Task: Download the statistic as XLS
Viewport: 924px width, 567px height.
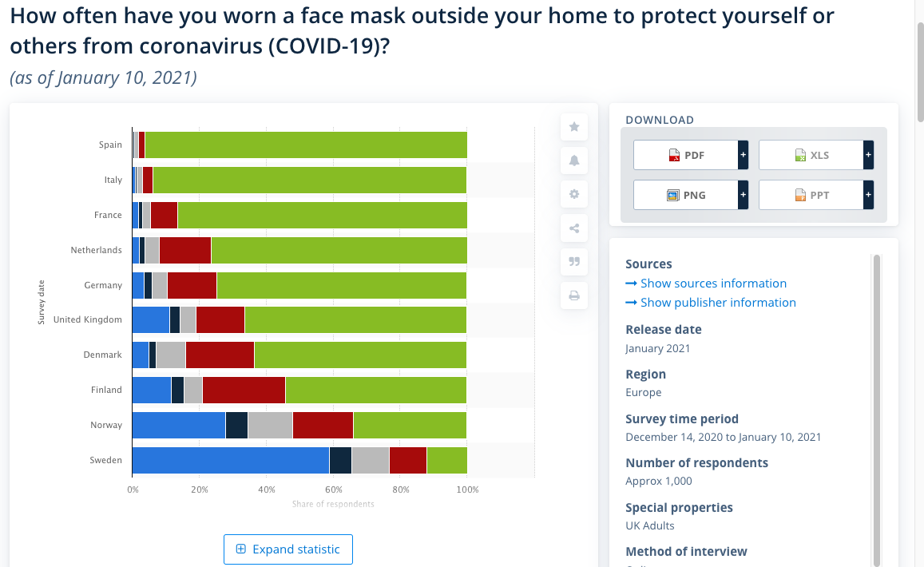Action: [811, 155]
